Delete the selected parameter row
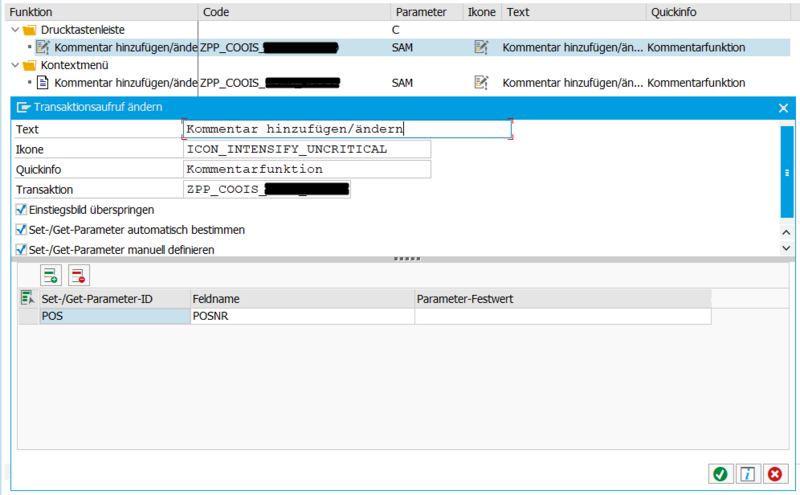 coord(79,276)
